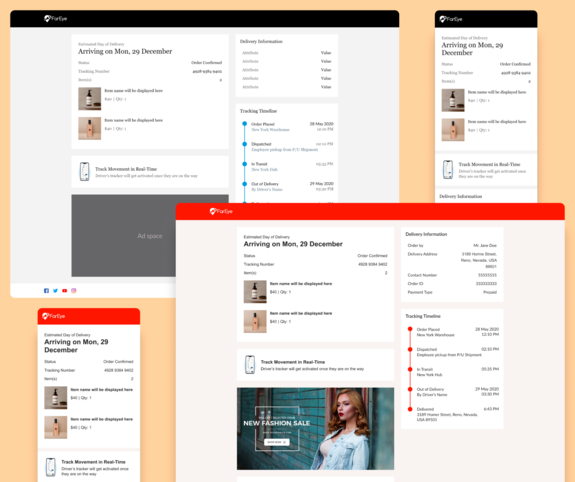Click the red Out of Delivery timeline dot
Screen dimensions: 575x482
[410, 389]
